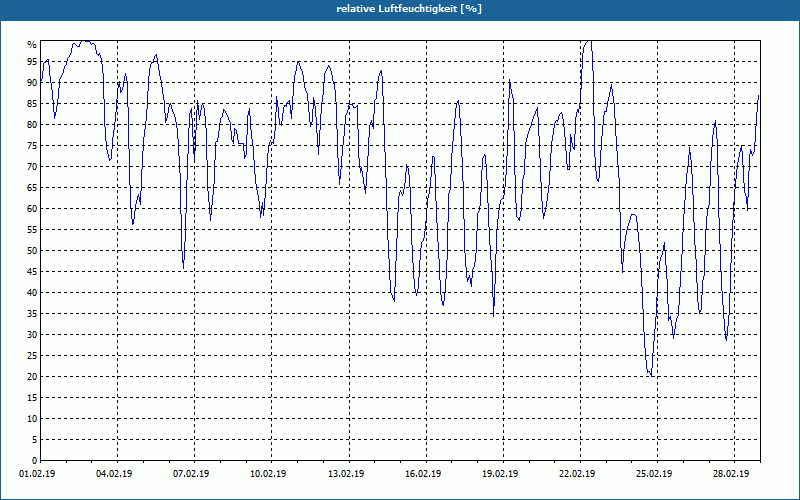Select the x-axis date label 19.02.19
Screen dimensions: 800x500
click(500, 474)
